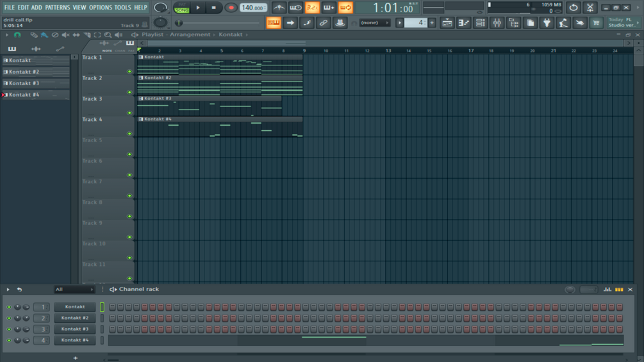Click the typing keyboard to piano icon
This screenshot has height=362, width=644.
(274, 23)
